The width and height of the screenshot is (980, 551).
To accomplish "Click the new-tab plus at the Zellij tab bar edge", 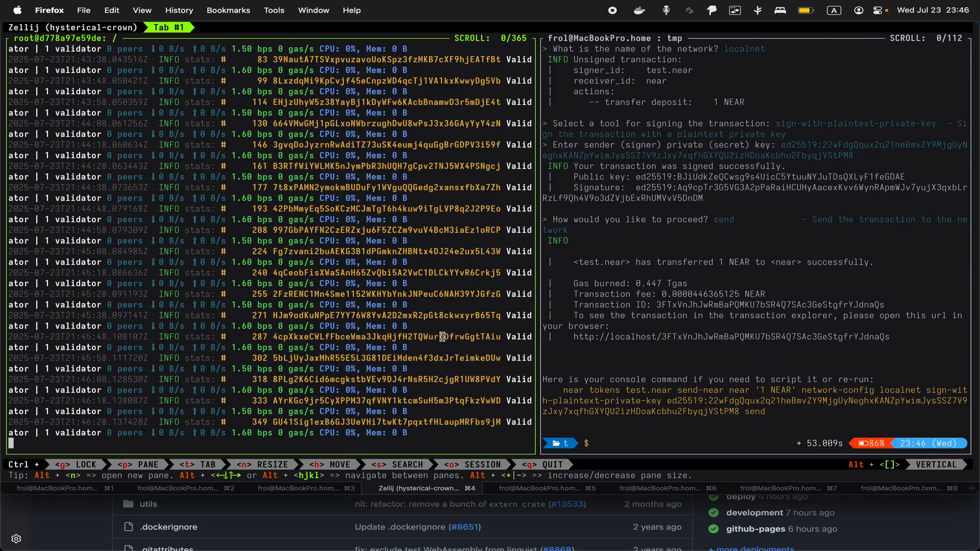I will coord(971,488).
